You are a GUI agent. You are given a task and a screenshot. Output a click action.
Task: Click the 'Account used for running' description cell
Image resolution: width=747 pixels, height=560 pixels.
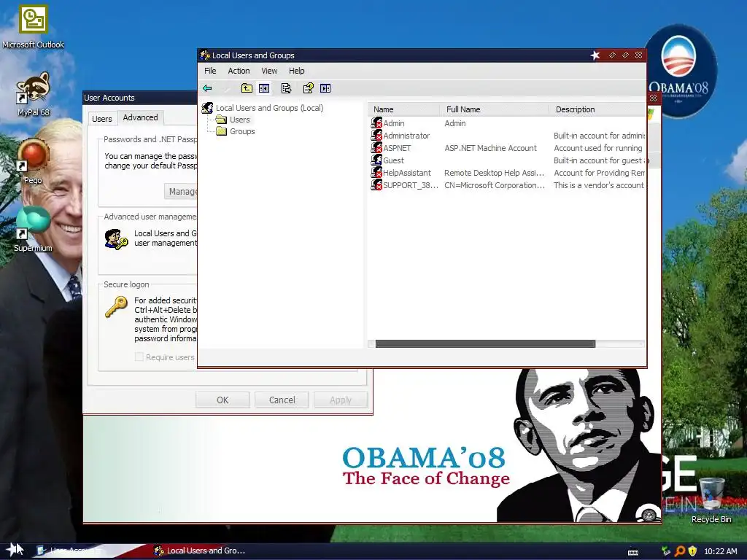tap(598, 148)
